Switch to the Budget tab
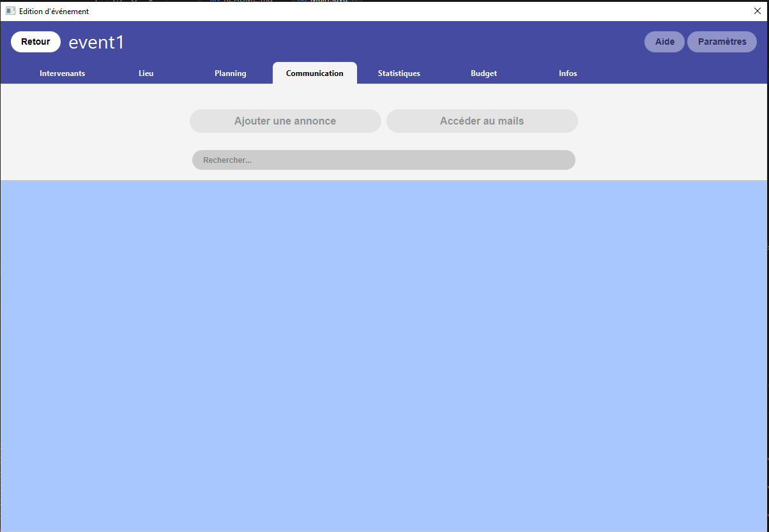 (x=483, y=73)
